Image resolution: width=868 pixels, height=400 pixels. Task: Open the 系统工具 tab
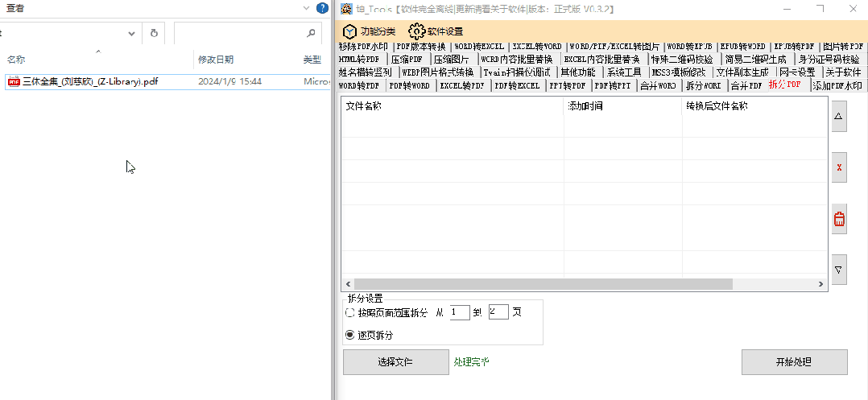pos(624,72)
